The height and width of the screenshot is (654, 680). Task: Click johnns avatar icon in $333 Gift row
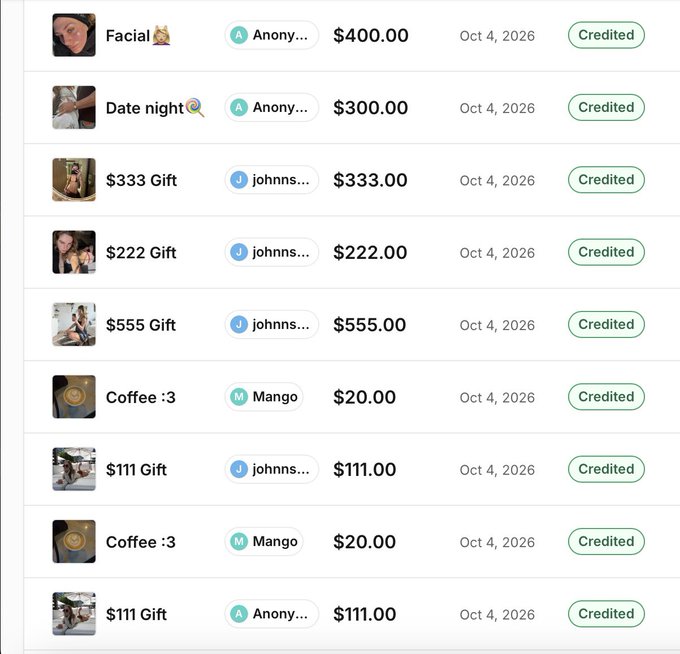(239, 180)
